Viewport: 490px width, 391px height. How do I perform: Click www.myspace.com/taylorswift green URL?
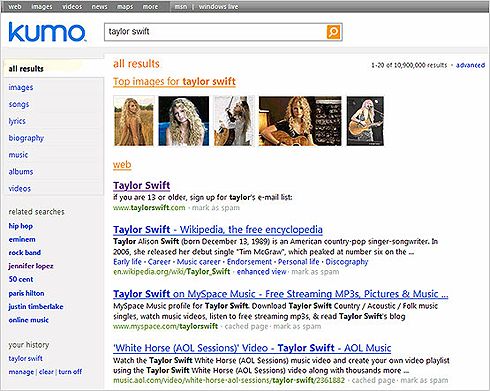[x=165, y=327]
